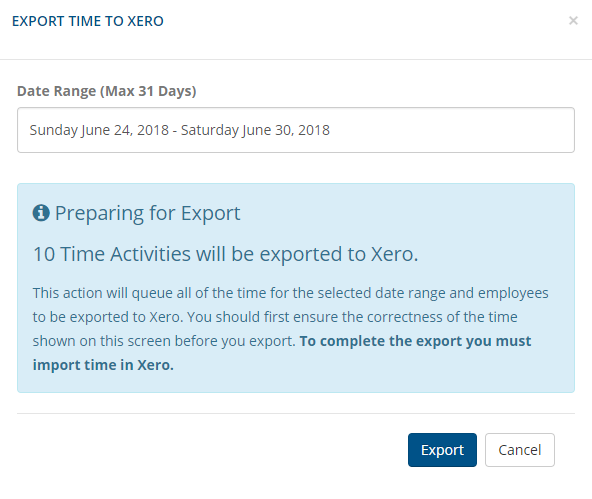Viewport: 592px width, 499px height.
Task: Click the word employees in the info paragraph
Action: click(x=513, y=293)
